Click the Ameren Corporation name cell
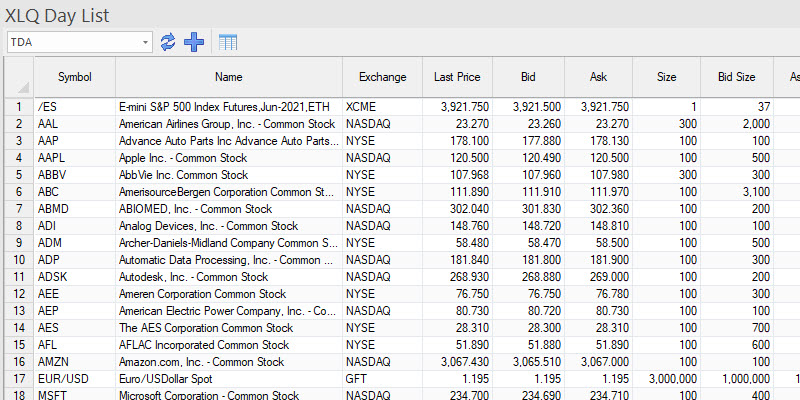 229,294
